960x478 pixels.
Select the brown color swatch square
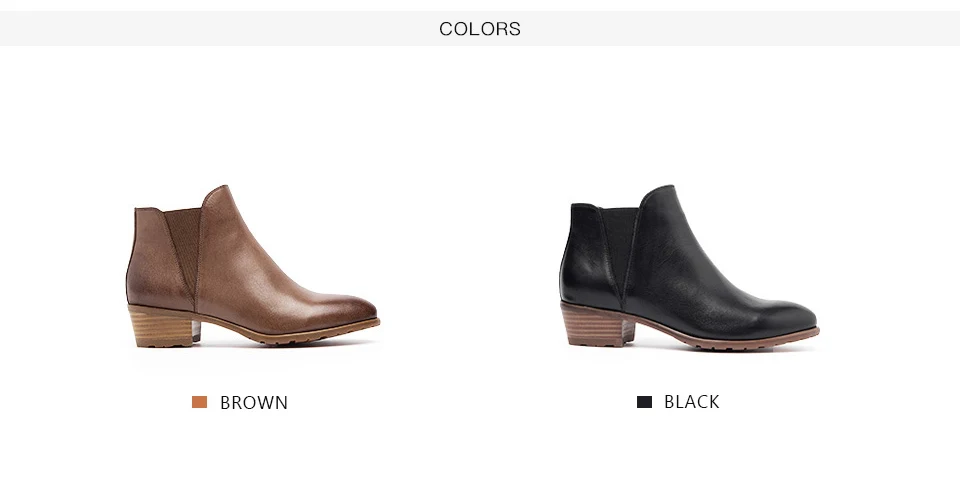click(199, 402)
